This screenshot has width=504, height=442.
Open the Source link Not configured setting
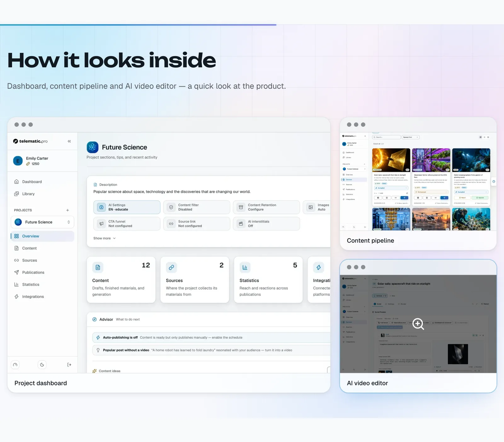click(x=197, y=224)
